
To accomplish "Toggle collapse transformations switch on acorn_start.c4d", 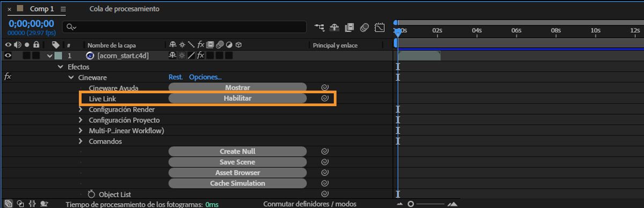I will (181, 55).
